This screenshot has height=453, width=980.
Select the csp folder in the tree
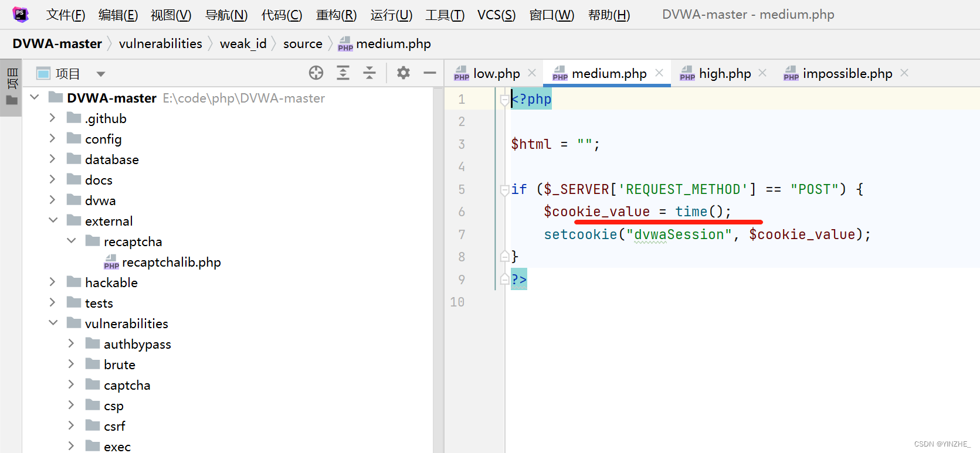(114, 406)
